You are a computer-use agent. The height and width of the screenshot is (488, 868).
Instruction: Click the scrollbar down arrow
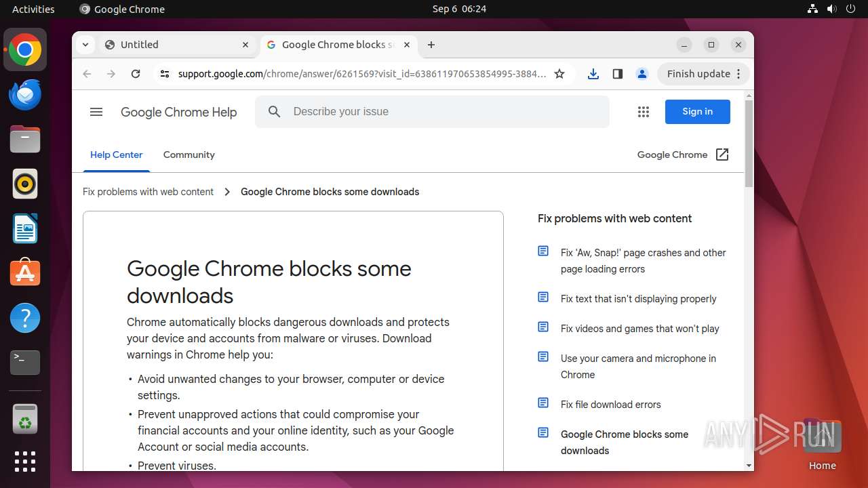click(x=749, y=466)
